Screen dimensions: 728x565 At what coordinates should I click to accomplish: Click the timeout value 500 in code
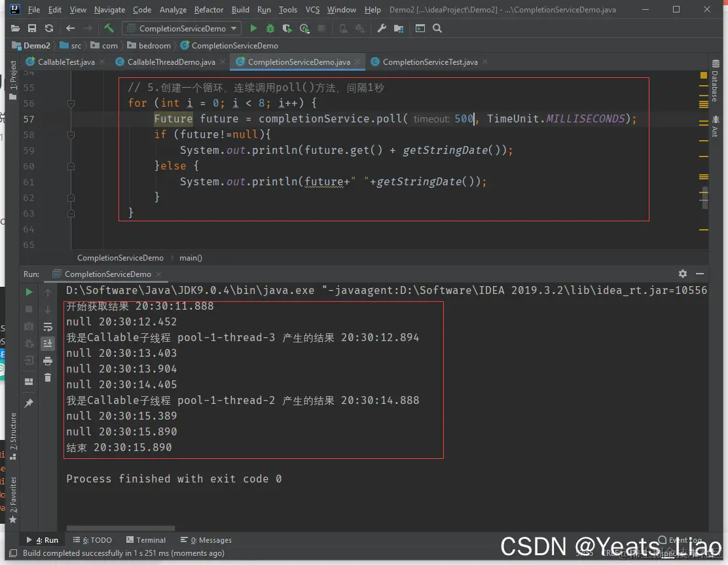(x=464, y=119)
